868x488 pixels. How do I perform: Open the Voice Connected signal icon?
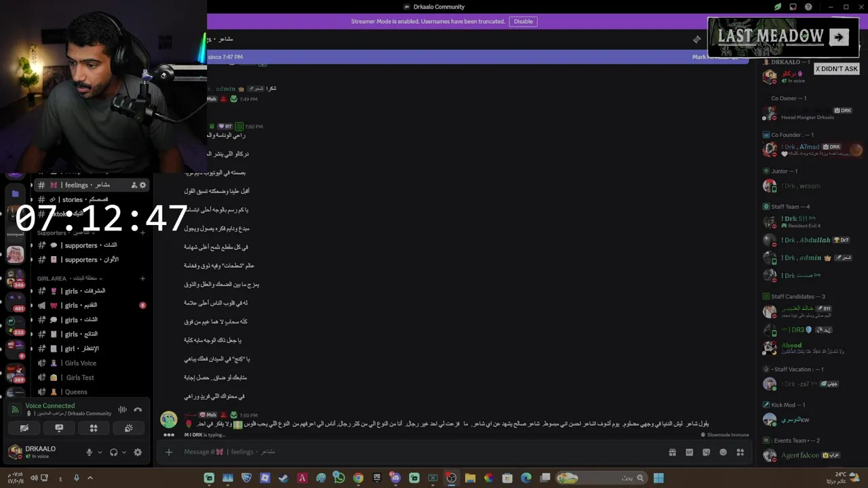pos(15,409)
